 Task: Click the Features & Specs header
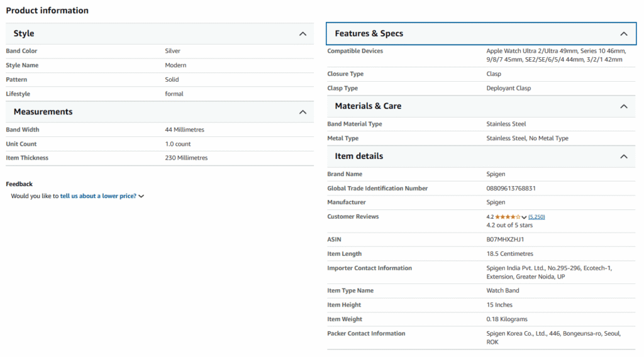coord(481,34)
